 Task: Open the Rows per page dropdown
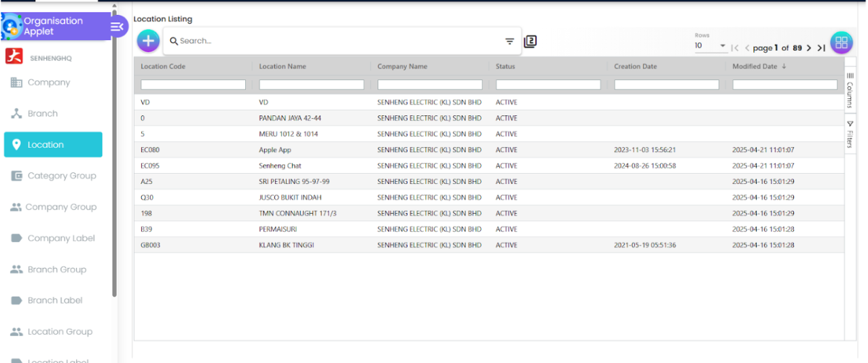click(710, 46)
